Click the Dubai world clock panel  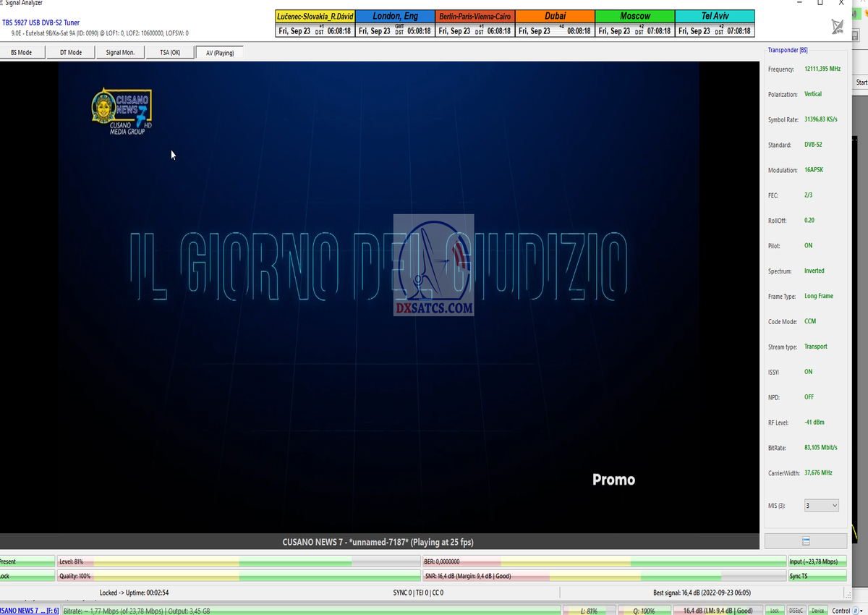click(x=555, y=23)
